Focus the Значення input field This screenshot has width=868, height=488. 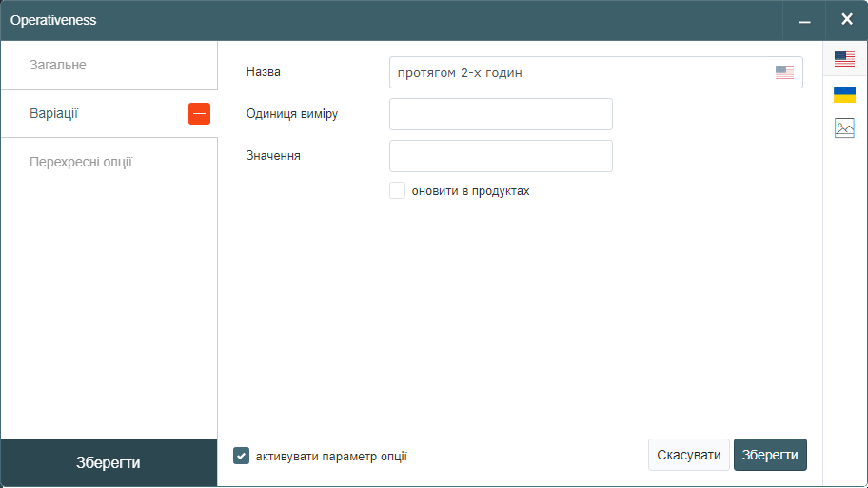pyautogui.click(x=501, y=155)
